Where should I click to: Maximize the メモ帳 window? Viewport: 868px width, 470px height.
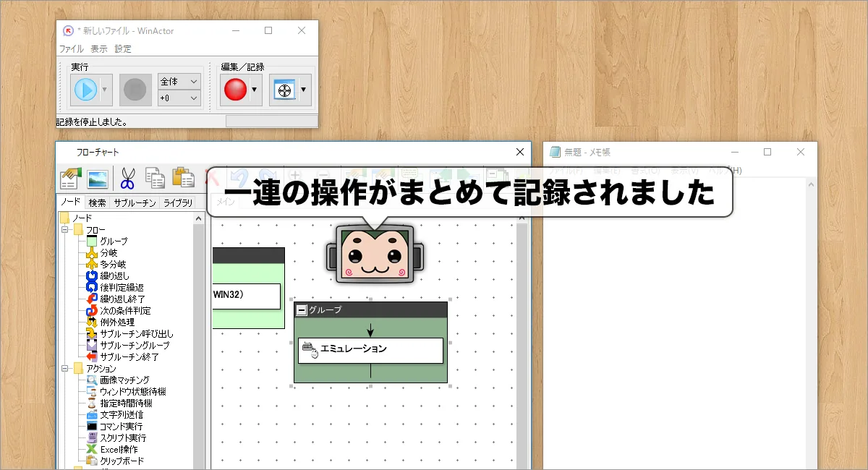[767, 152]
